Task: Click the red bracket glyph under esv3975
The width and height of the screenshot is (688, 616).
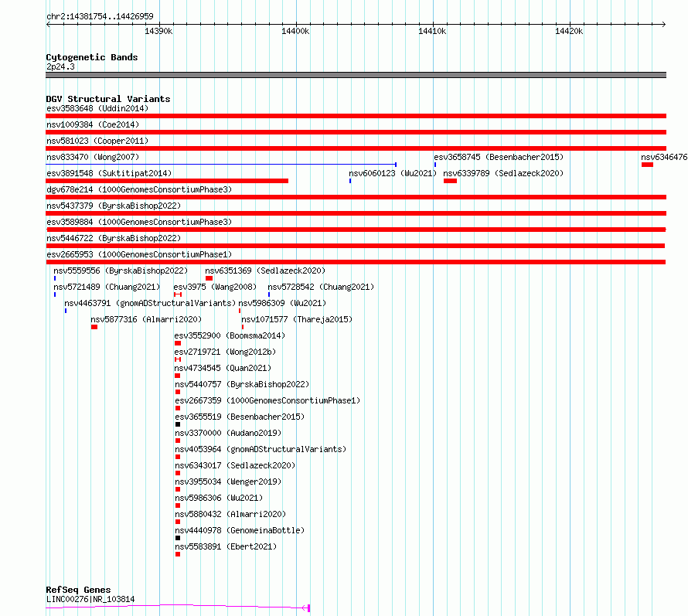Action: (x=178, y=294)
